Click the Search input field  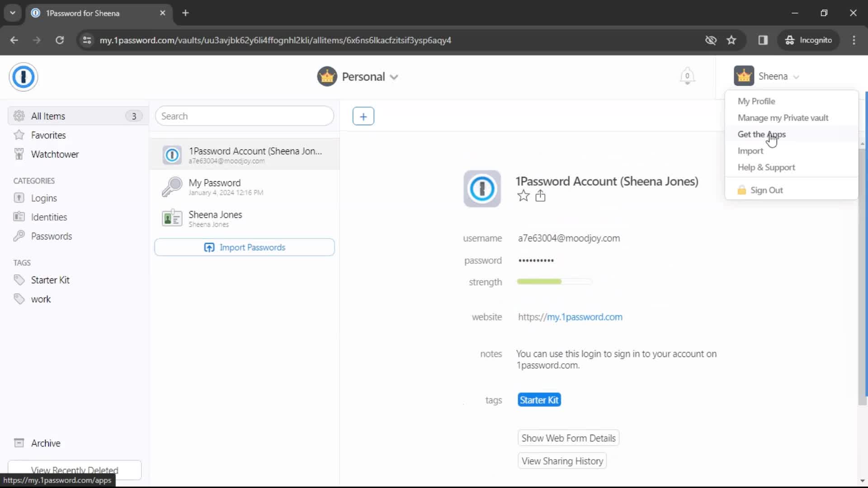click(245, 116)
